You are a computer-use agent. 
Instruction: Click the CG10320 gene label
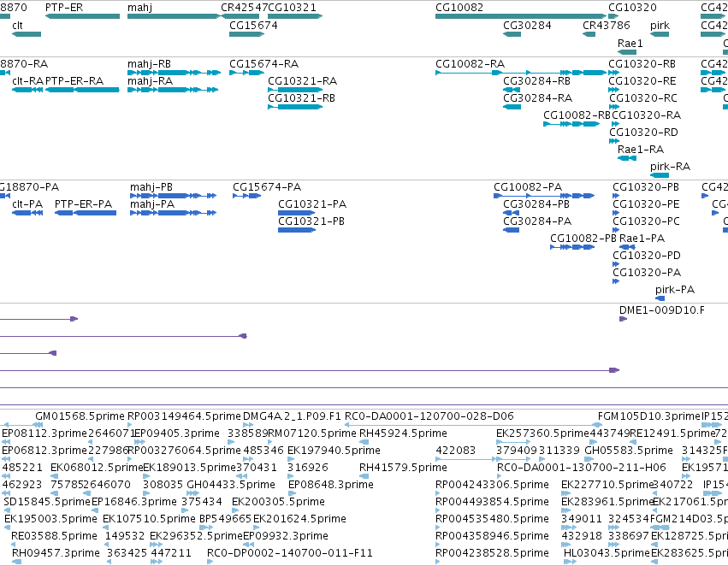click(632, 8)
